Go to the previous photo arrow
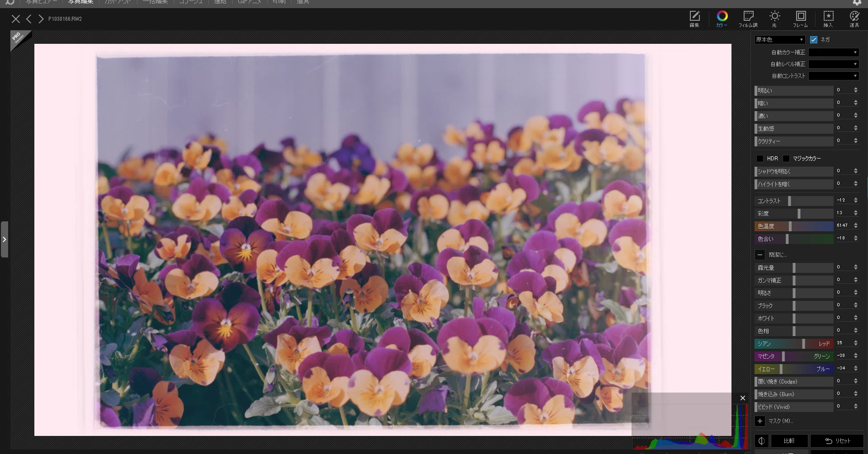 click(29, 19)
